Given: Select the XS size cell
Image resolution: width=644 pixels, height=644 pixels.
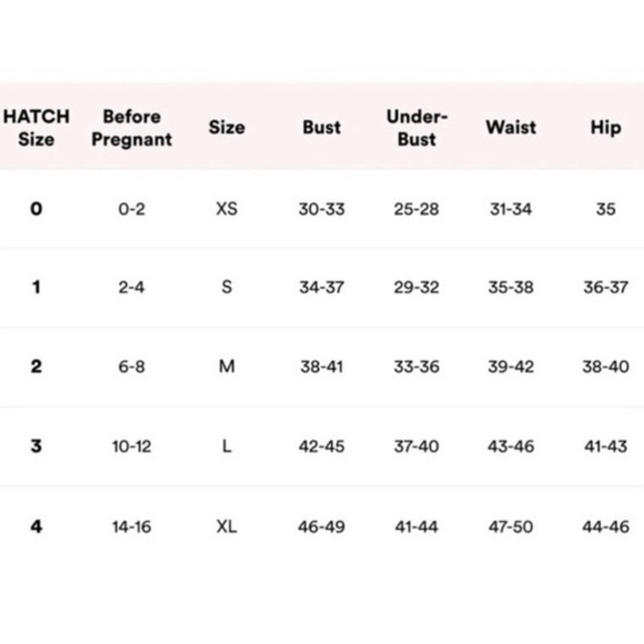Looking at the screenshot, I should click(x=227, y=209).
